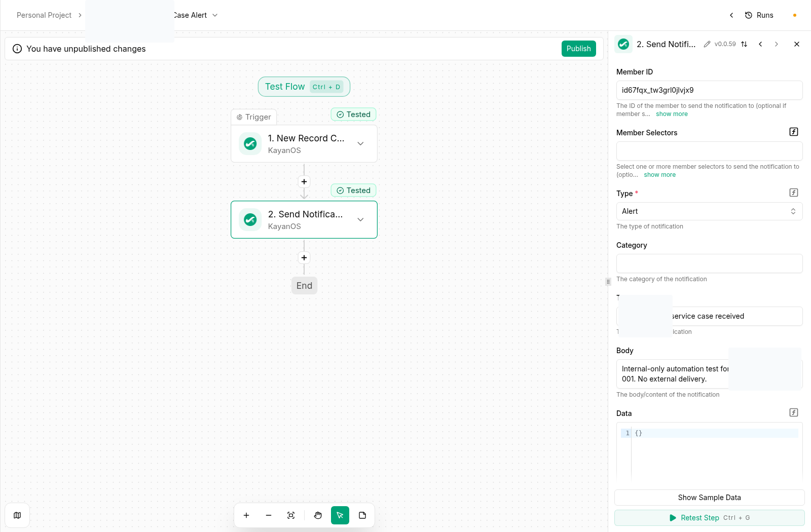Show more of Member ID description

(672, 114)
